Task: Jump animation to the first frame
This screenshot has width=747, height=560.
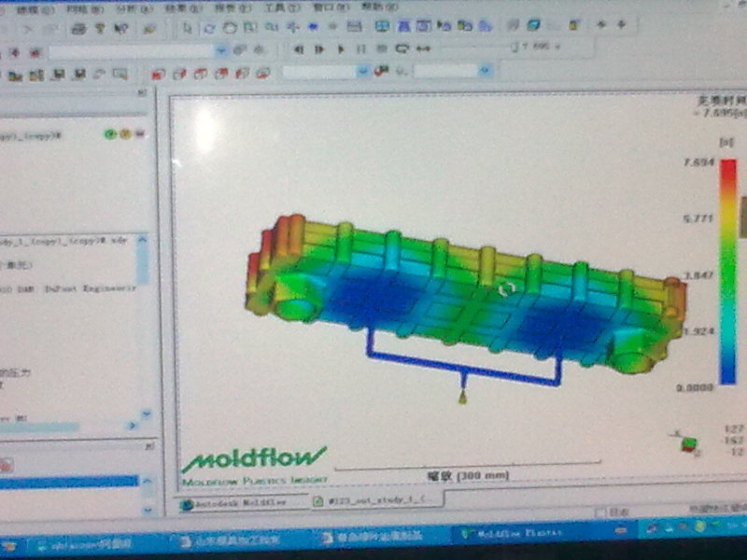Action: pos(300,48)
